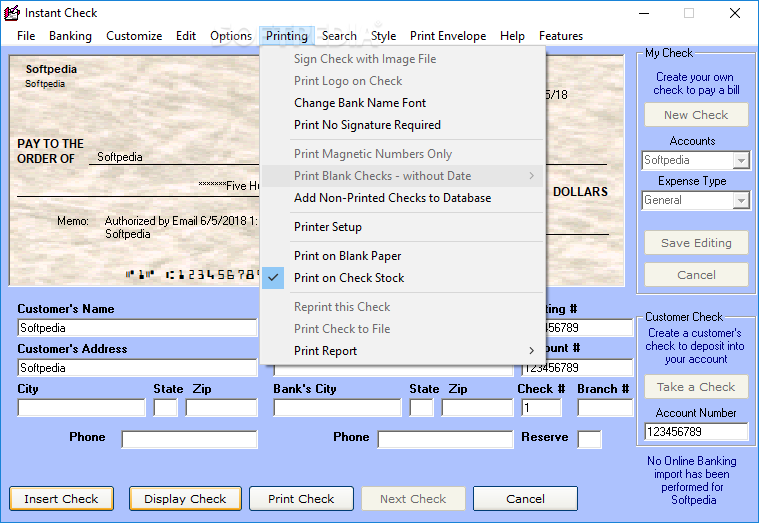Click the Customer's Address field
This screenshot has width=759, height=523.
137,368
